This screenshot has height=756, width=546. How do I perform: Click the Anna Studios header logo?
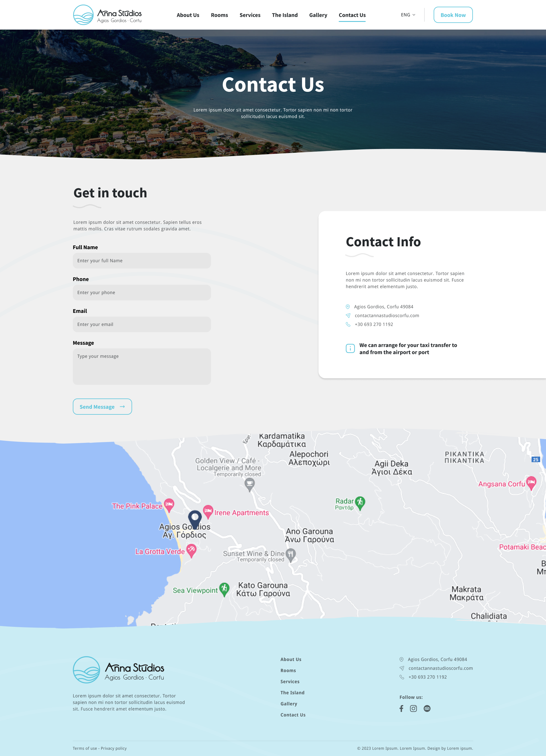pyautogui.click(x=107, y=15)
